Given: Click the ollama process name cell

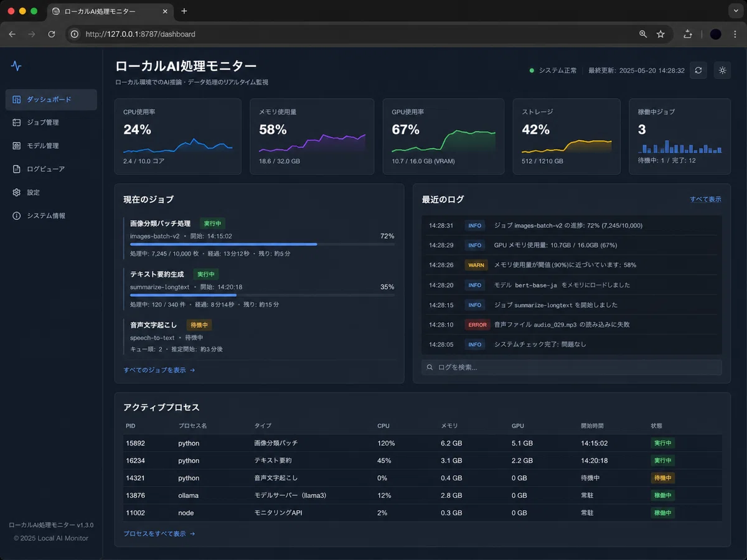Looking at the screenshot, I should point(189,496).
